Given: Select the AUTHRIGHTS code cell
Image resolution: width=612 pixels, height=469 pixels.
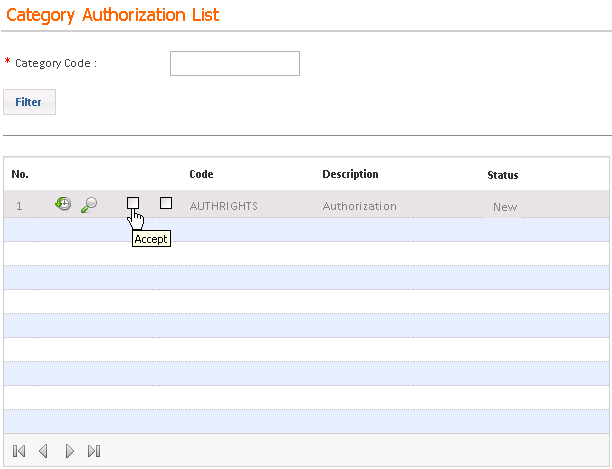Looking at the screenshot, I should point(223,206).
